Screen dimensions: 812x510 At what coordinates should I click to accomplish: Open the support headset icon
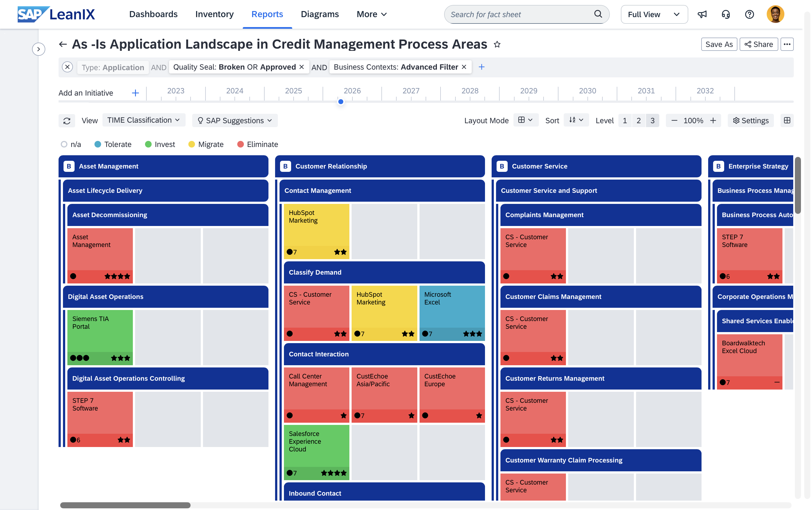pos(726,14)
